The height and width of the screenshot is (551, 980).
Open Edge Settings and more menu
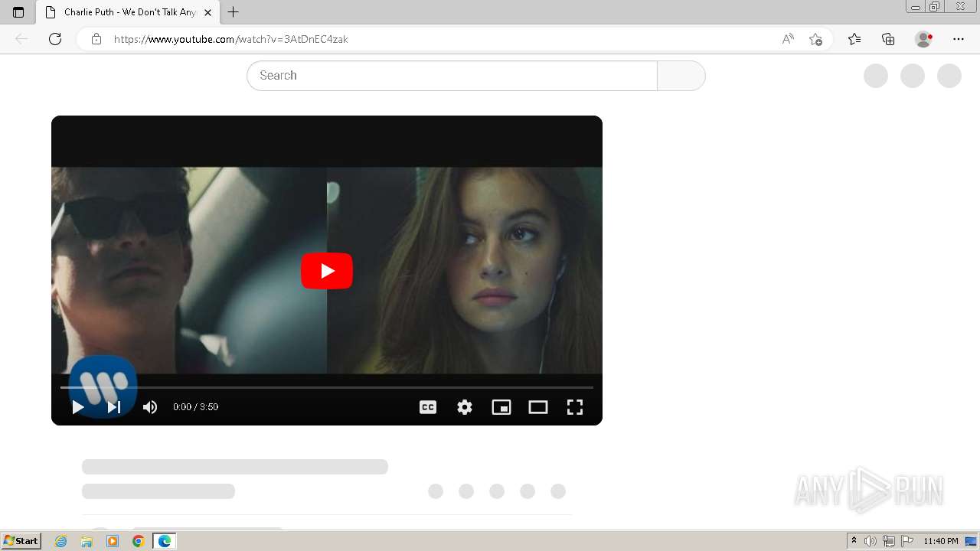click(x=959, y=39)
